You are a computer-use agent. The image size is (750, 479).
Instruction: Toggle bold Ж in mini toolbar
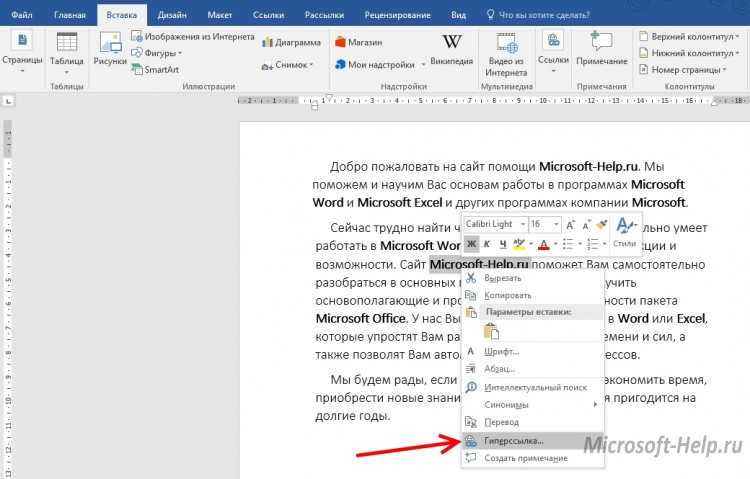click(471, 244)
